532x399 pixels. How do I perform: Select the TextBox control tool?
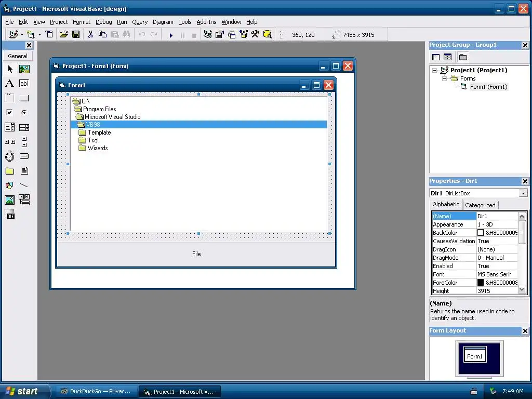pos(24,84)
